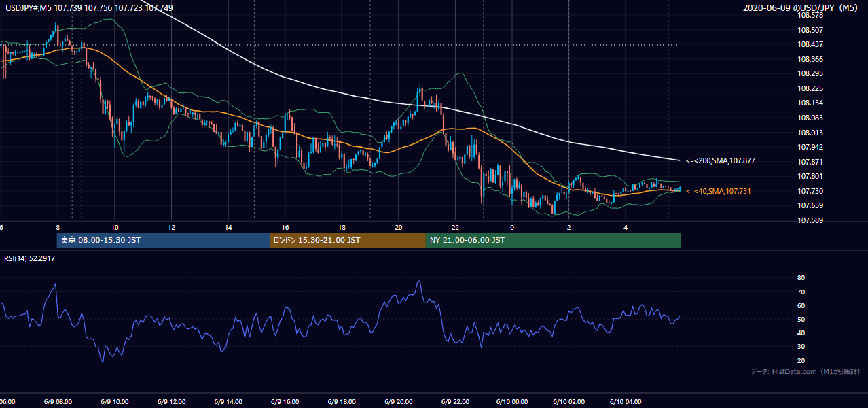868x408 pixels.
Task: Click price axis value 108.154
Action: [x=810, y=103]
